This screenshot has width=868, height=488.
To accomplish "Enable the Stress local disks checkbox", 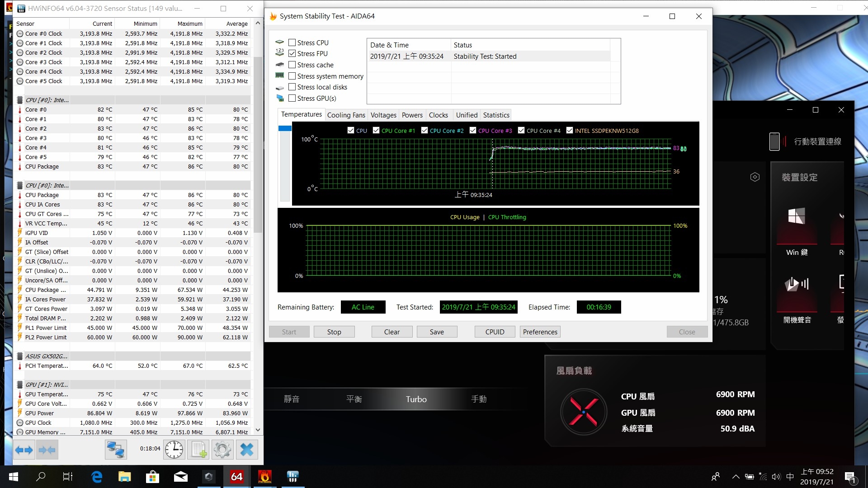I will coord(292,87).
